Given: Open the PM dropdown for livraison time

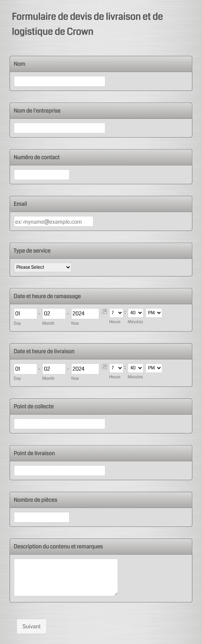Looking at the screenshot, I should click(154, 368).
